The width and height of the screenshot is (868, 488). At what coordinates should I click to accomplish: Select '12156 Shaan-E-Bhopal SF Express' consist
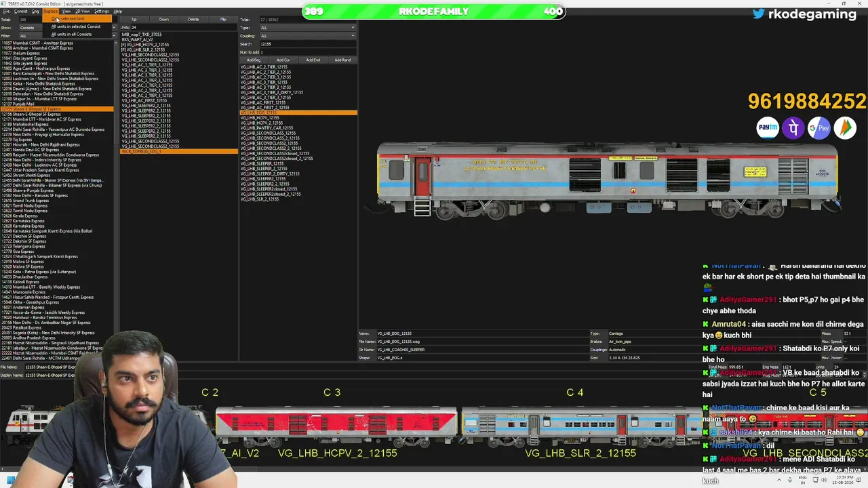[x=32, y=115]
